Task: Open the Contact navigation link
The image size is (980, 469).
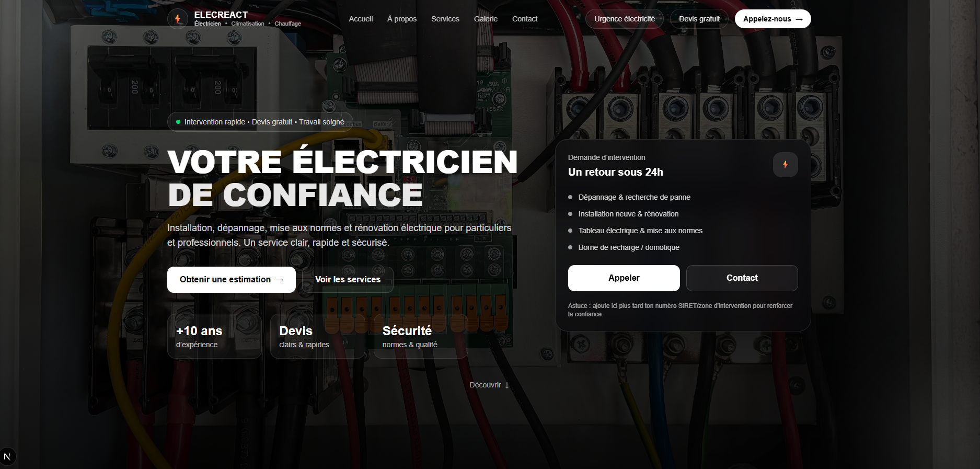Action: point(524,19)
